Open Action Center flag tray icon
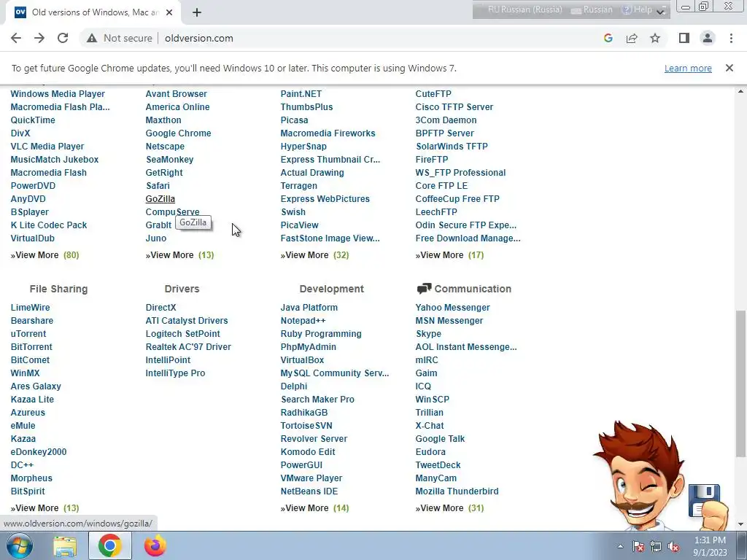This screenshot has width=747, height=560. [x=638, y=546]
